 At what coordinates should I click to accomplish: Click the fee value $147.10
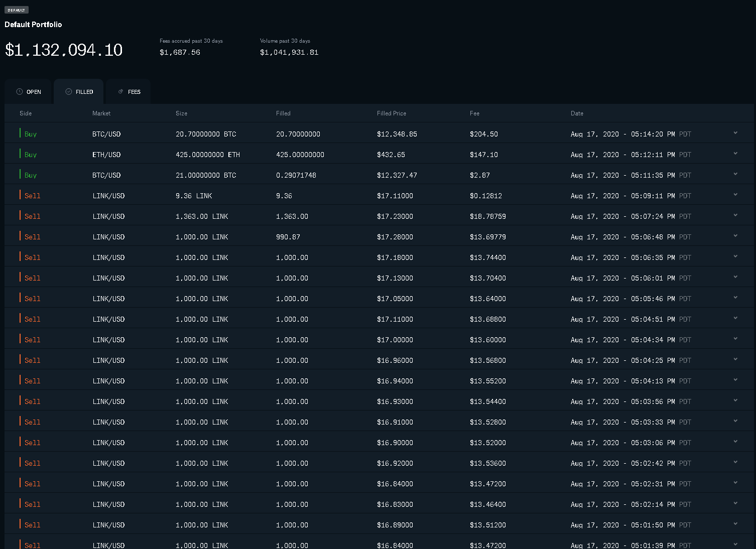tap(484, 155)
